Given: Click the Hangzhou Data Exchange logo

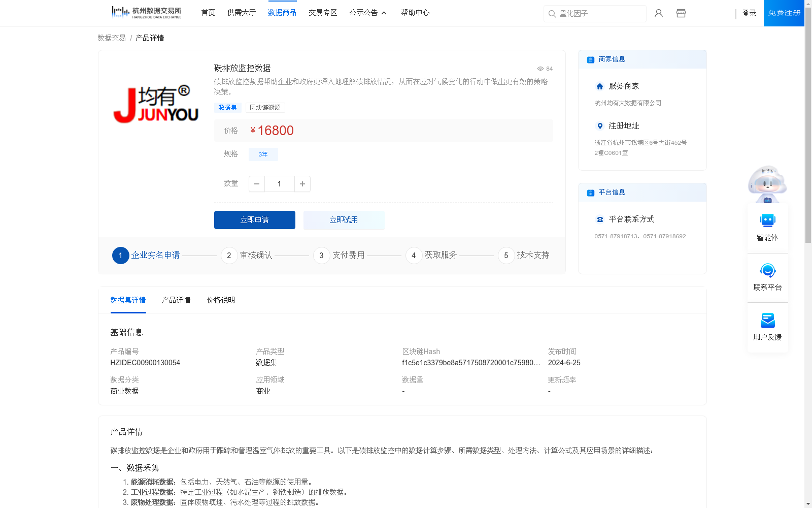Looking at the screenshot, I should (146, 13).
